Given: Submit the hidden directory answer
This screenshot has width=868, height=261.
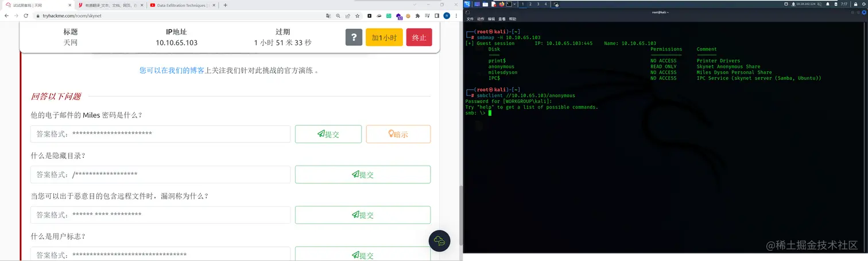Looking at the screenshot, I should (x=363, y=174).
